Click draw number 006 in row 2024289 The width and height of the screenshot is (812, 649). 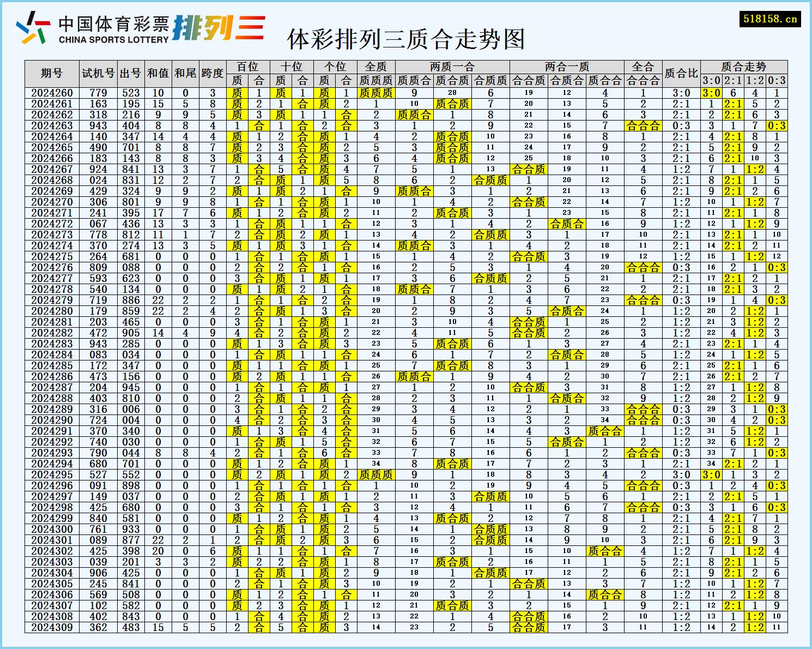(131, 409)
